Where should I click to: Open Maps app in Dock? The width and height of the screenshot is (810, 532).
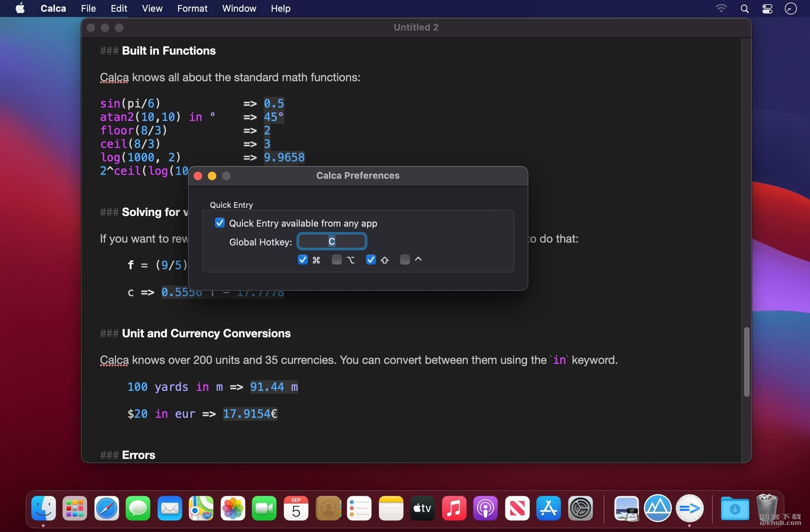[201, 508]
